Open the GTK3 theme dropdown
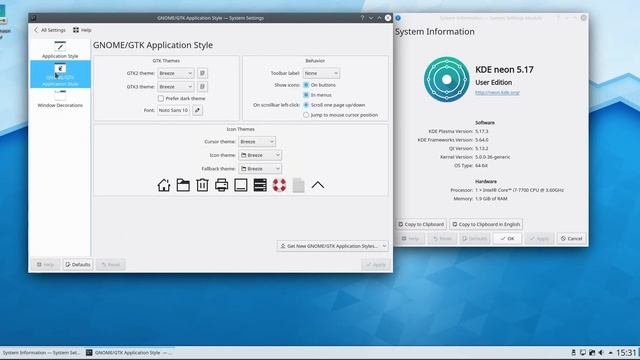 click(x=176, y=87)
